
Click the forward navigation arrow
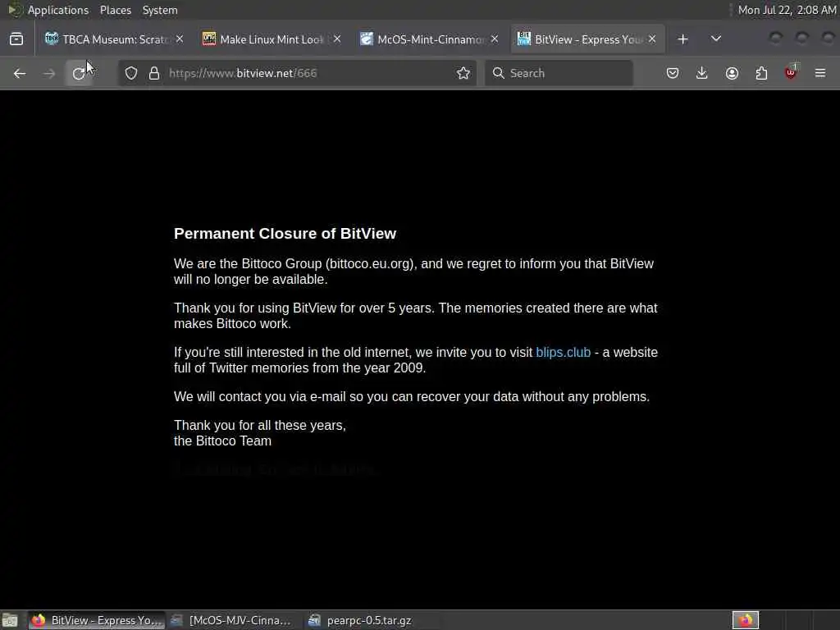(49, 73)
